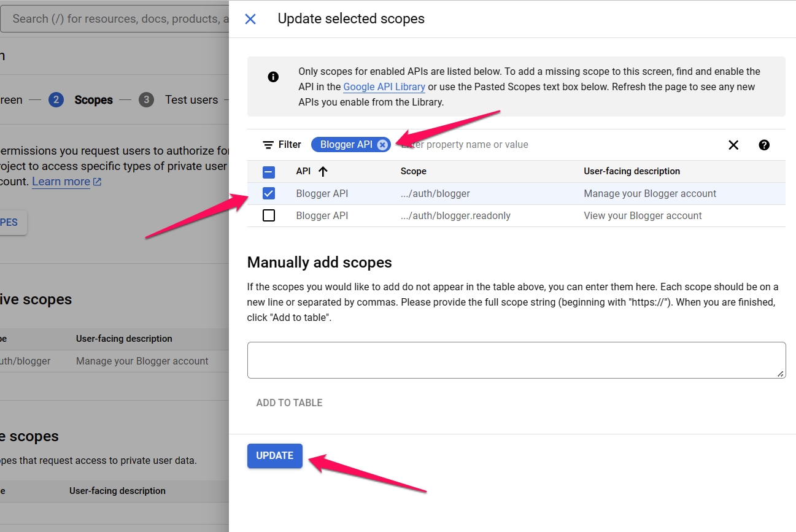Close the Update selected scopes panel
796x532 pixels.
[x=250, y=19]
